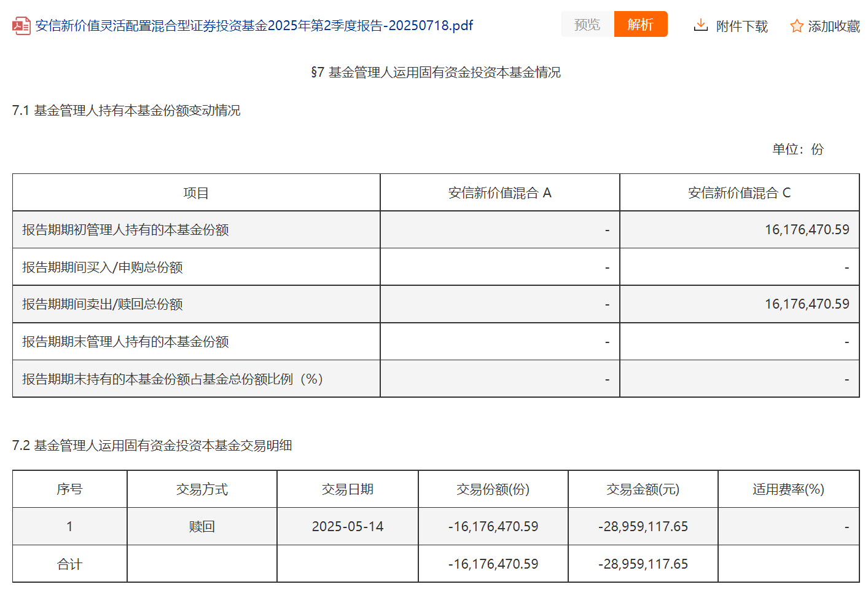Select the 解析 tab button
Image resolution: width=868 pixels, height=592 pixels.
(x=641, y=24)
